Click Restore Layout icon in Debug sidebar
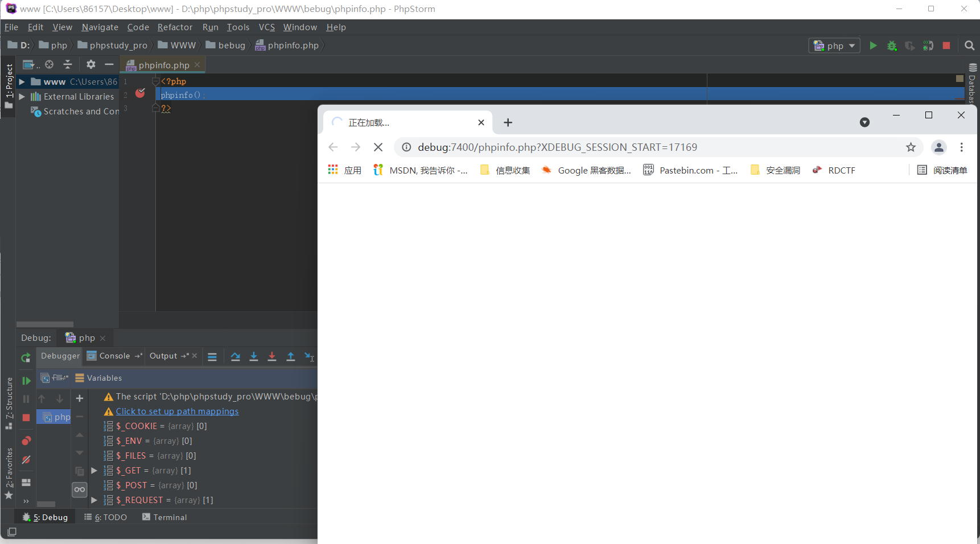The width and height of the screenshot is (980, 544). [x=26, y=483]
